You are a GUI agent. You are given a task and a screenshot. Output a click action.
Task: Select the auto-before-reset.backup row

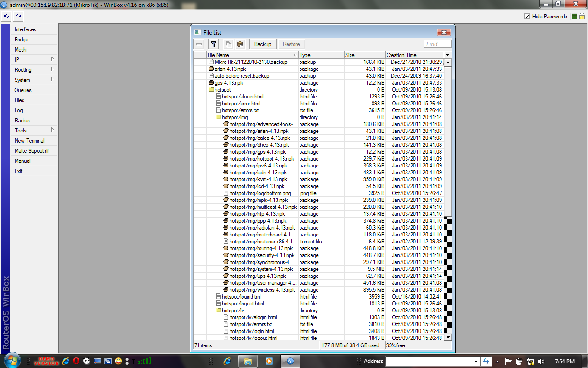[319, 76]
